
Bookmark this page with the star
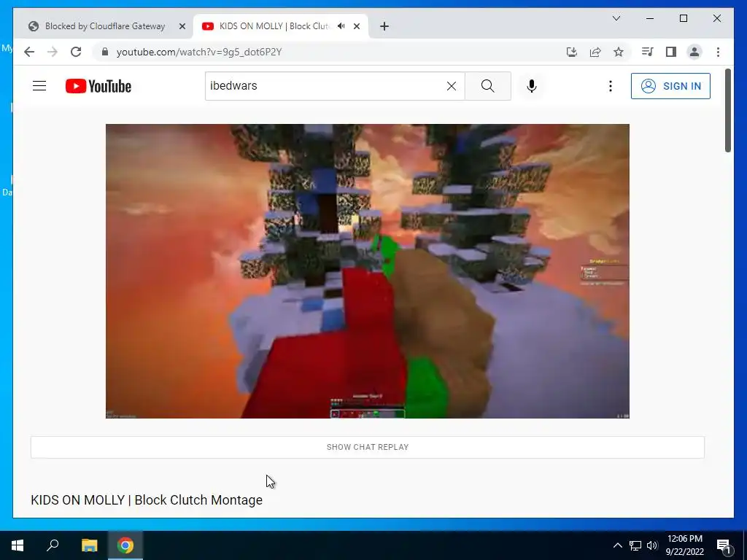point(619,52)
